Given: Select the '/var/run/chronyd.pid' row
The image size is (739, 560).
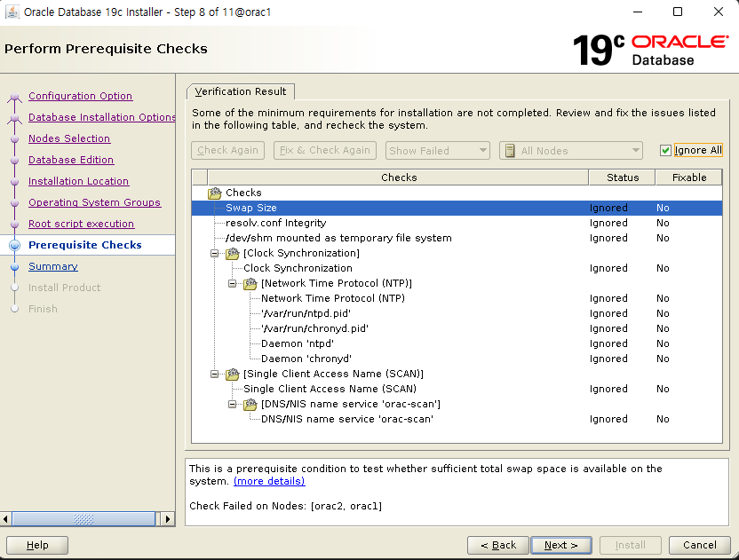Looking at the screenshot, I should tap(457, 328).
